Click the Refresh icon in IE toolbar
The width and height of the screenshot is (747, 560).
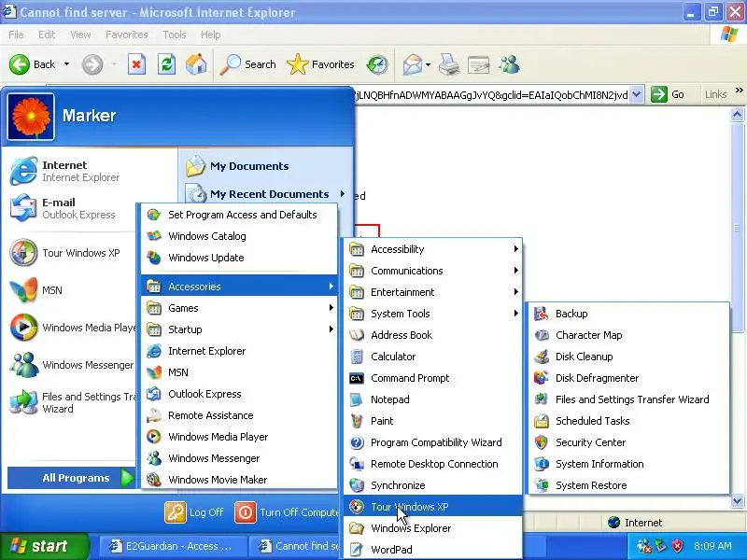click(x=166, y=64)
